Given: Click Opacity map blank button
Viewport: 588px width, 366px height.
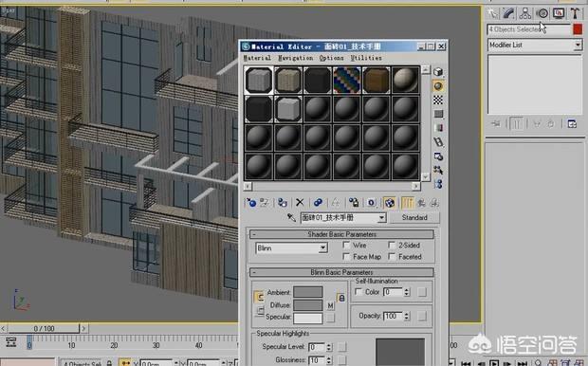Looking at the screenshot, I should point(422,316).
